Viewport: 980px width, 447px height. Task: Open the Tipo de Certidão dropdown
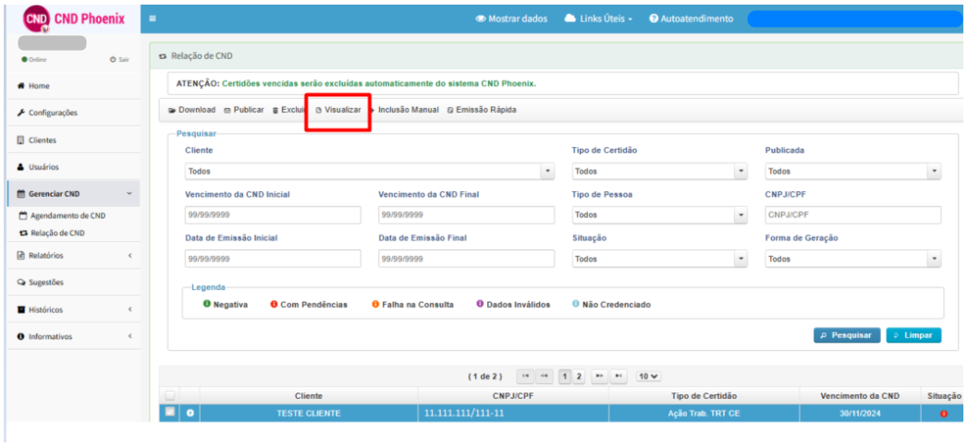pos(660,171)
